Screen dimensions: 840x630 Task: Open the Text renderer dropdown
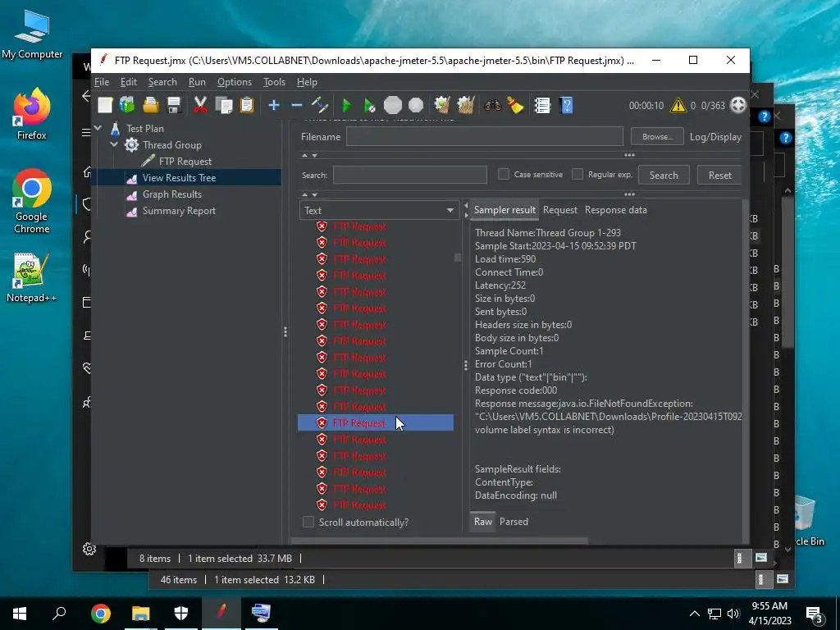[379, 211]
